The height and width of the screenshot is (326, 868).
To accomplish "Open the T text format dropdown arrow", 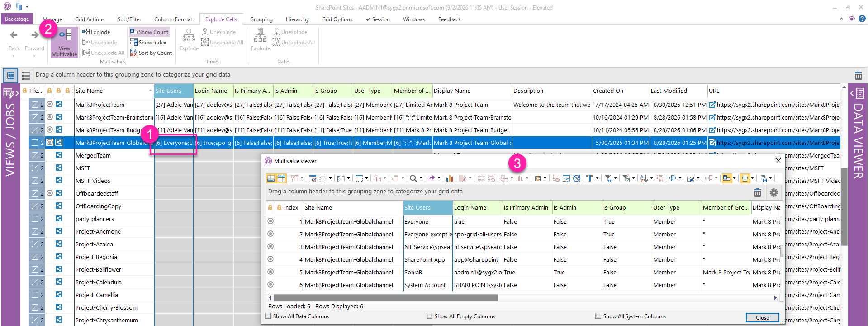I will tap(597, 178).
